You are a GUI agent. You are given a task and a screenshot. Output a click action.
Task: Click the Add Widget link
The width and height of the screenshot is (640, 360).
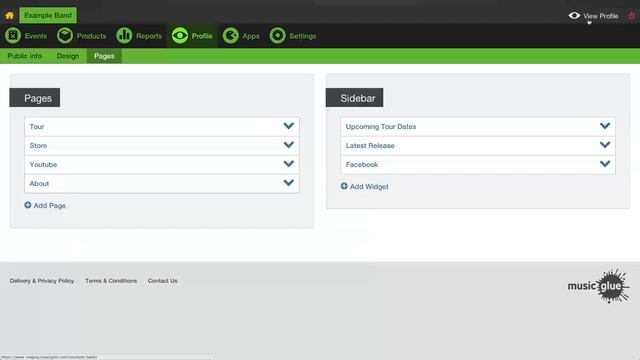coord(369,187)
